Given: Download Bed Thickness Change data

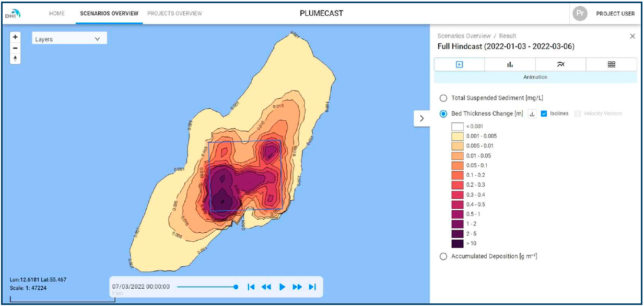Looking at the screenshot, I should [x=532, y=114].
